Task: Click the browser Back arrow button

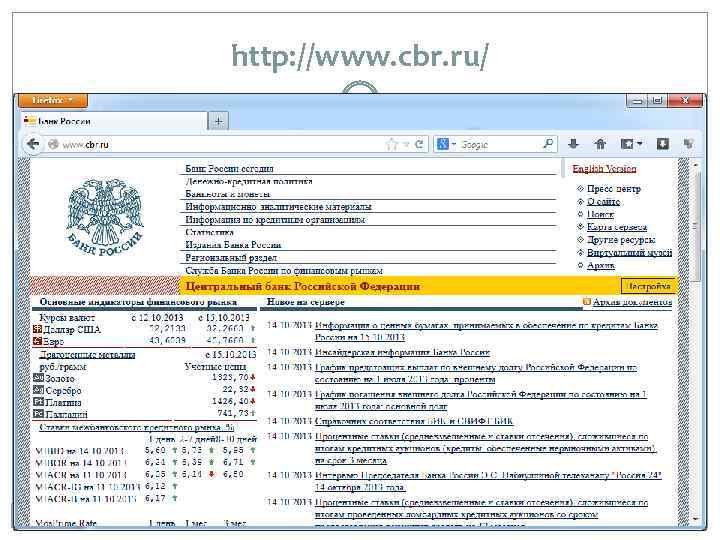Action: pos(33,144)
